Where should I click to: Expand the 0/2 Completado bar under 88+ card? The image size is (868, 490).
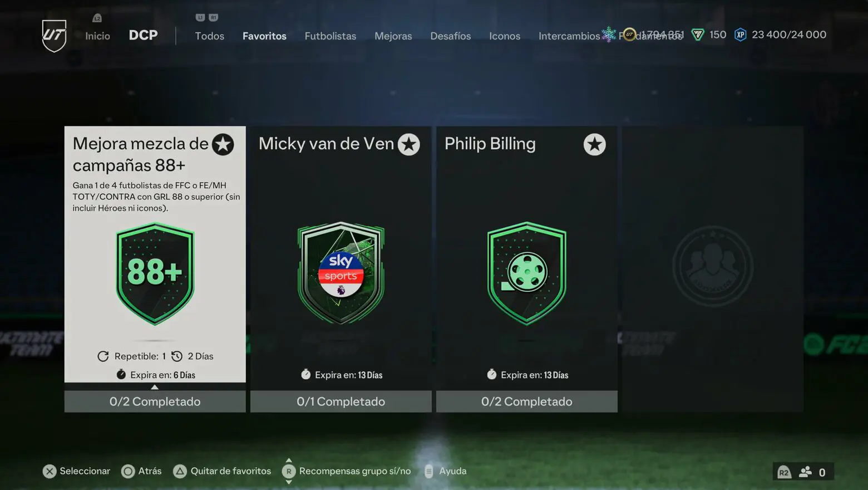click(155, 401)
